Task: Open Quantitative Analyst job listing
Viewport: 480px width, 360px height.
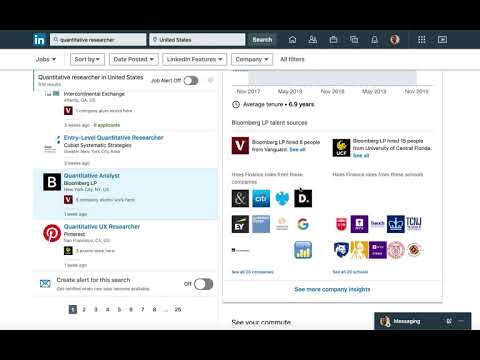Action: coord(92,176)
